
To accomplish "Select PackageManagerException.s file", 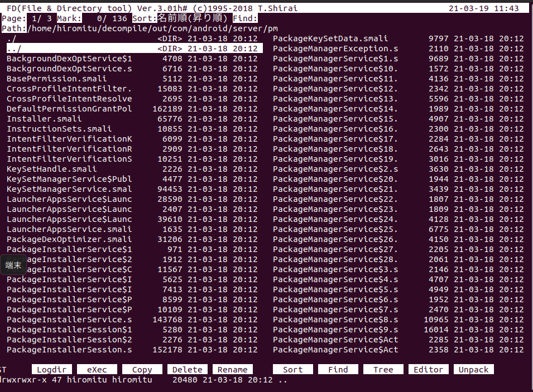I will tap(398, 49).
